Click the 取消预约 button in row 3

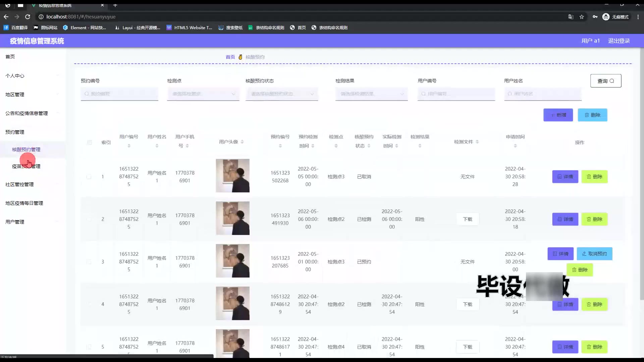[594, 254]
